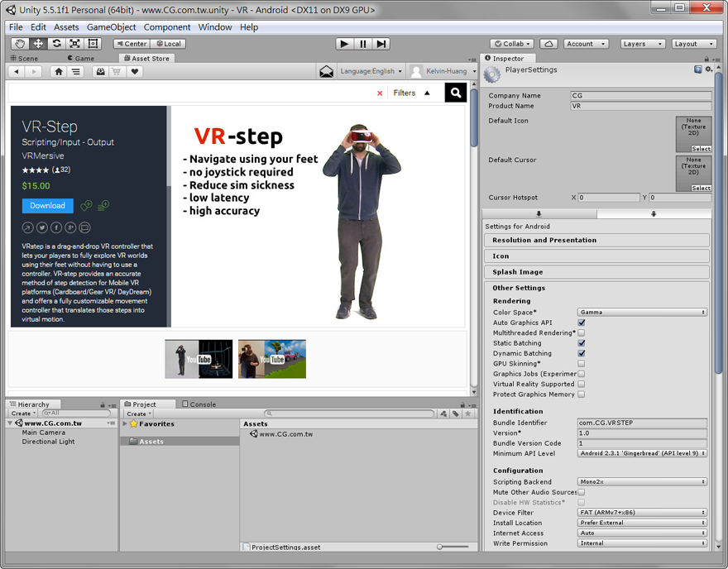This screenshot has height=569, width=728.
Task: Enable Protect Graphics Memory checkbox
Action: pos(582,394)
